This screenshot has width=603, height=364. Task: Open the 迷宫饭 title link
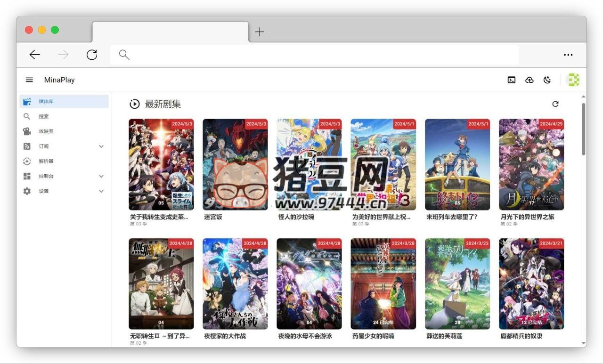tap(213, 217)
